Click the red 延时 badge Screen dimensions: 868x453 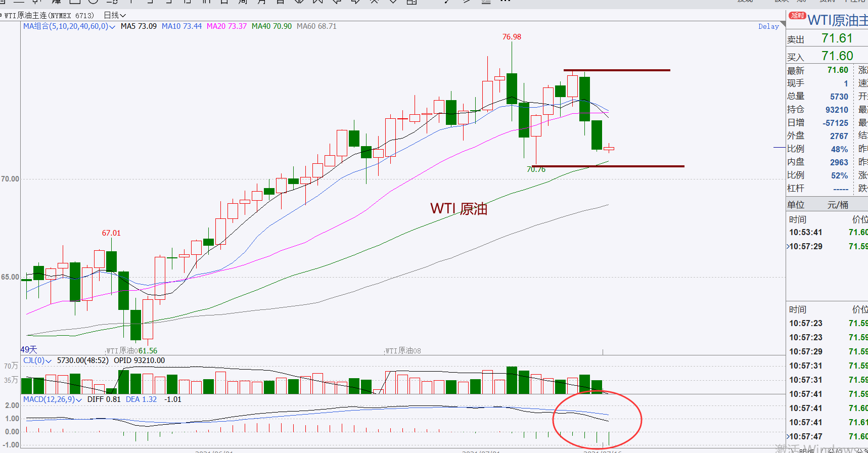pyautogui.click(x=797, y=16)
